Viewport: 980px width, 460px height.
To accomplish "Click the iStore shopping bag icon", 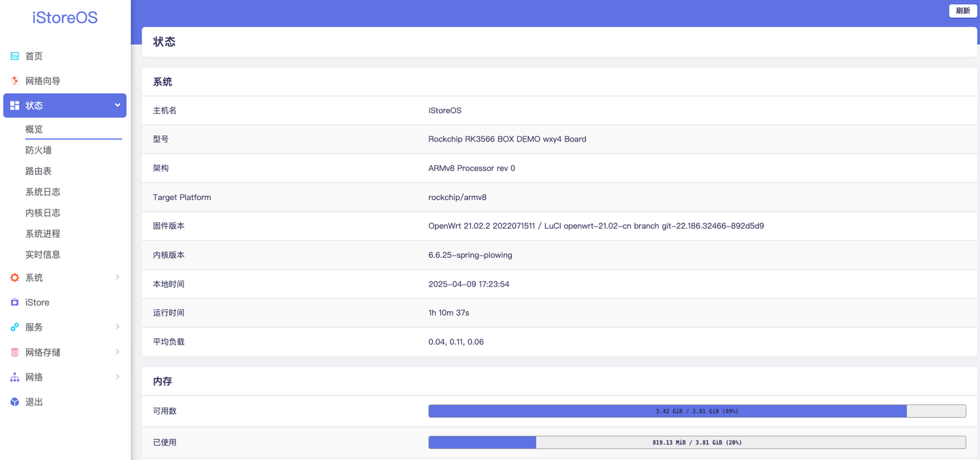I will coord(14,302).
